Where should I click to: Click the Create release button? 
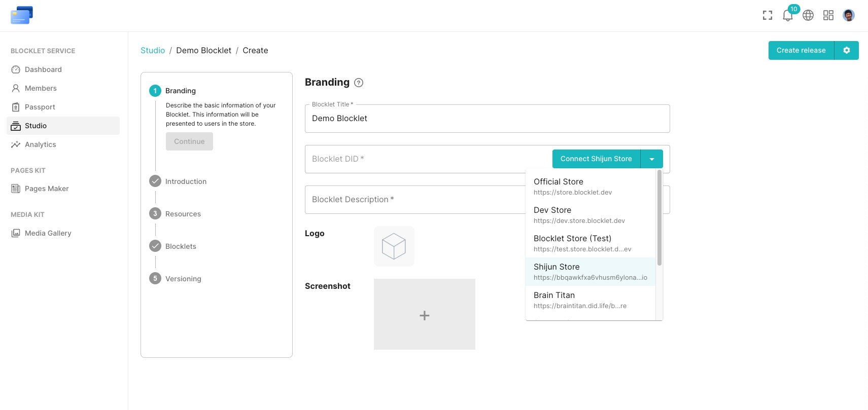pos(801,51)
